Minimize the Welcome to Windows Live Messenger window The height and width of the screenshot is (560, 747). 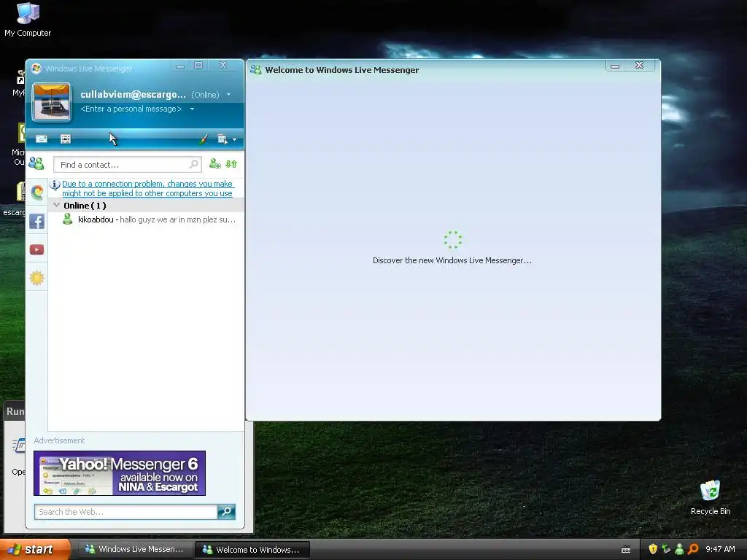(x=615, y=66)
